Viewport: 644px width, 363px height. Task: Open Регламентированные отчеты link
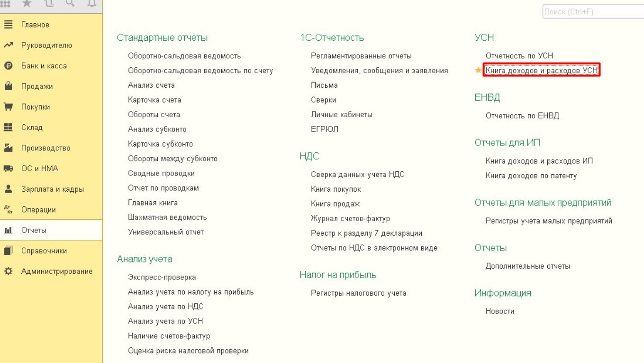(361, 56)
